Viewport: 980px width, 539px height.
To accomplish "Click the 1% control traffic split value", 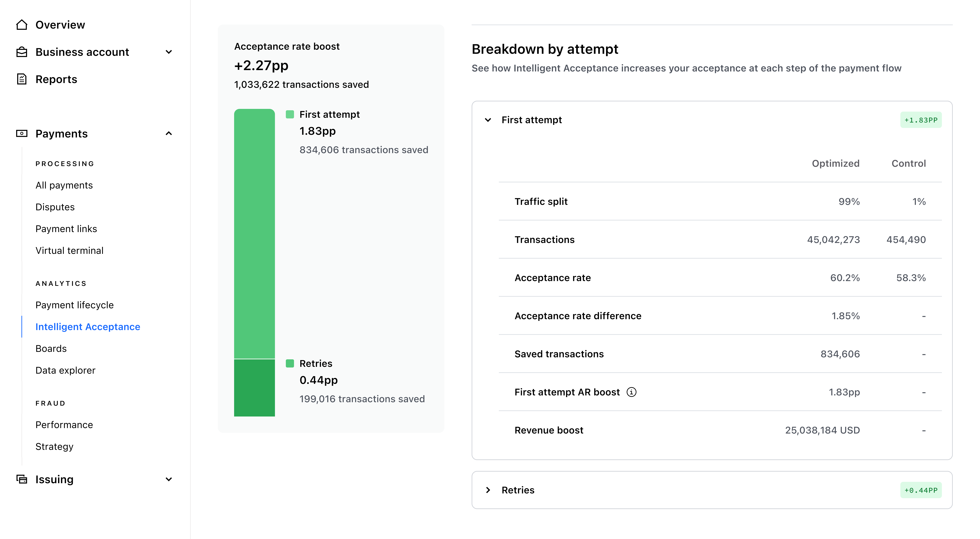I will (x=919, y=202).
